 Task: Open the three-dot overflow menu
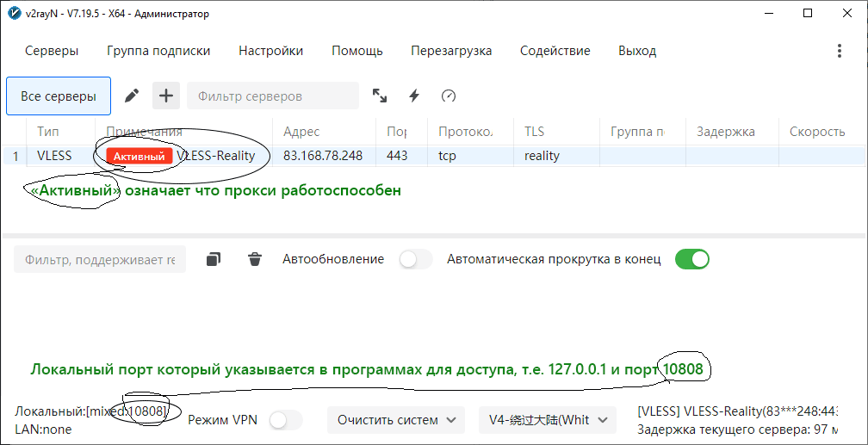pyautogui.click(x=840, y=51)
